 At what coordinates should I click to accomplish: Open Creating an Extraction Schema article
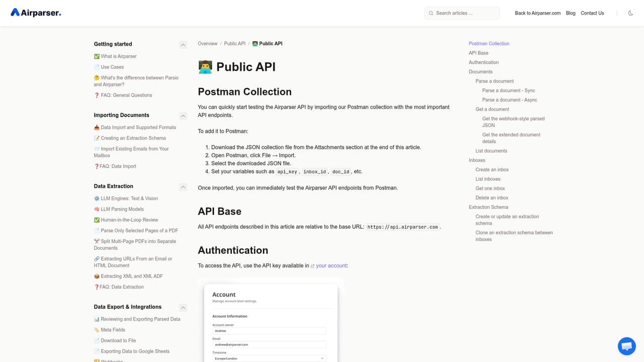coord(130,138)
